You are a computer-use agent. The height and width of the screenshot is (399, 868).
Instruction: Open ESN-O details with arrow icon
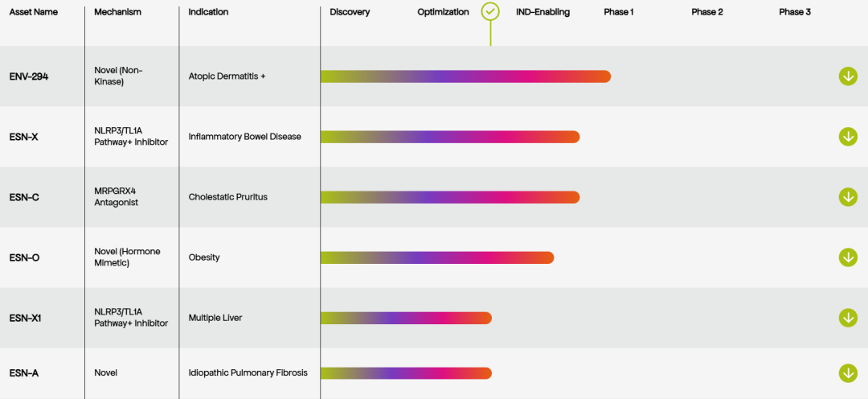tap(848, 257)
